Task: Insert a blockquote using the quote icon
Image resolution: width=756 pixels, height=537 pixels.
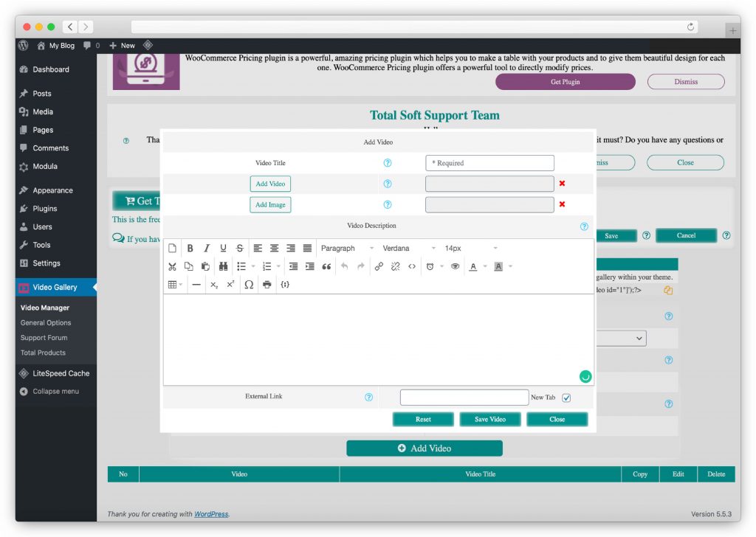Action: 326,266
